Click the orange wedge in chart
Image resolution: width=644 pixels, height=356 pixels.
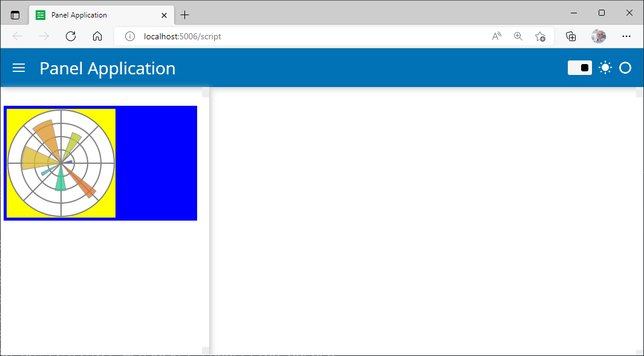tap(48, 138)
